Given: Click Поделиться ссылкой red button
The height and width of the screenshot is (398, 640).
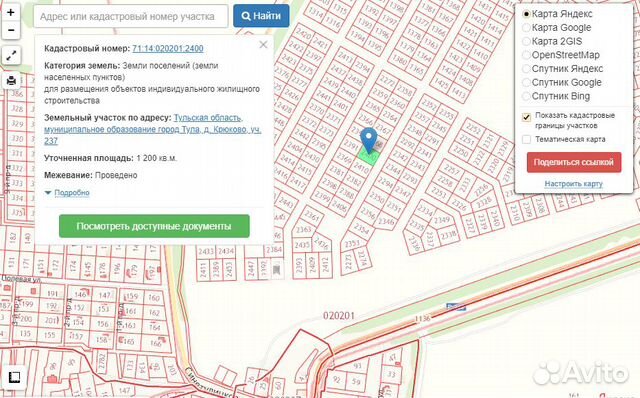Looking at the screenshot, I should 574,162.
